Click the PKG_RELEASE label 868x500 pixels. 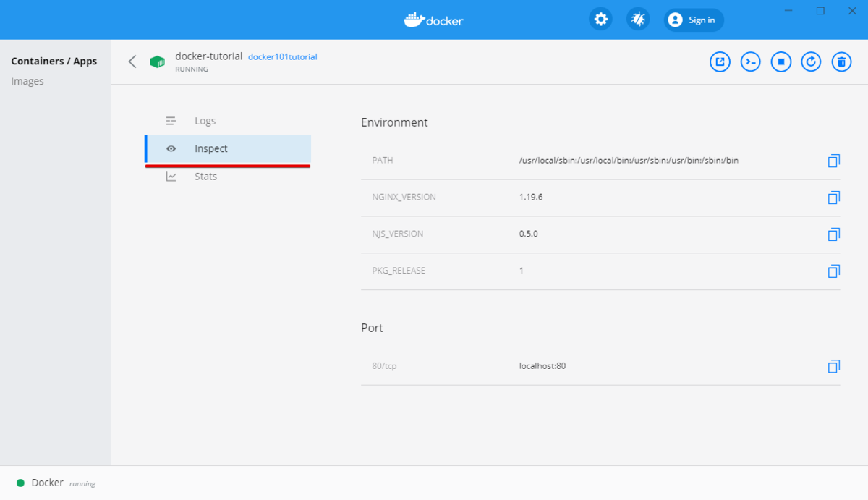[399, 271]
